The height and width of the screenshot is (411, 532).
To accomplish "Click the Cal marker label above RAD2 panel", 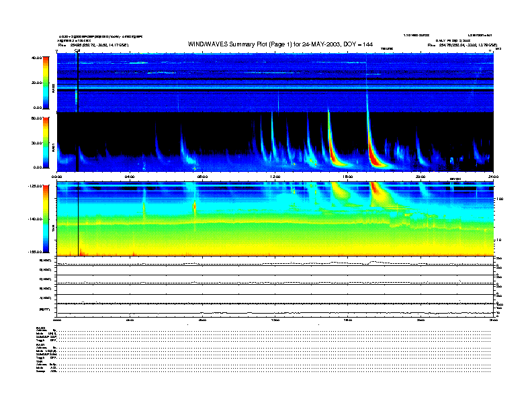I will [77, 50].
